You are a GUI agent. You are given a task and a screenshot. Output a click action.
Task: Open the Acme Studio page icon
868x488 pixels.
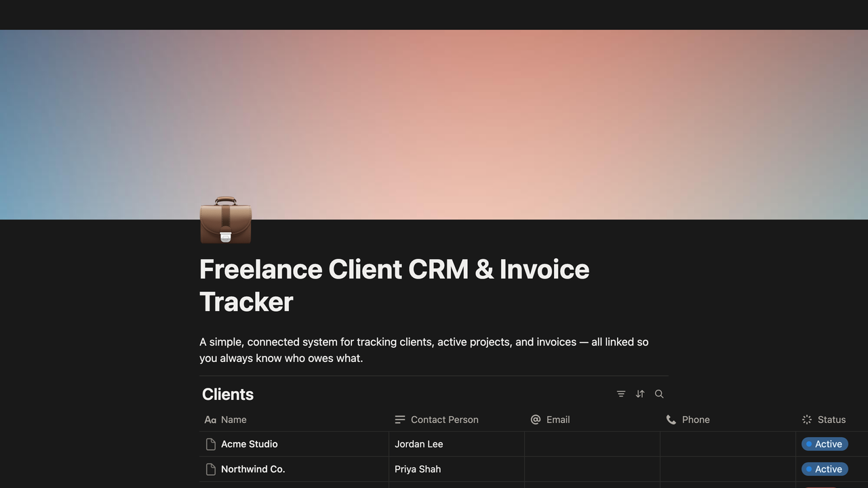pos(211,444)
